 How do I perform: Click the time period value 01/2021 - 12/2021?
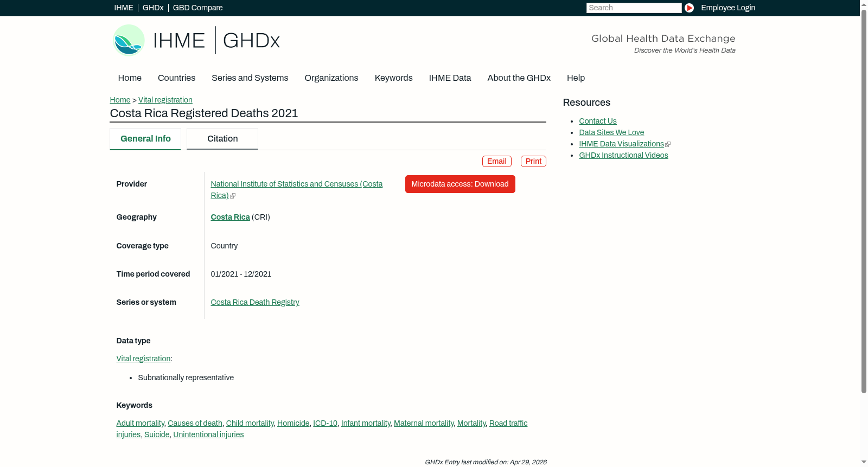241,274
